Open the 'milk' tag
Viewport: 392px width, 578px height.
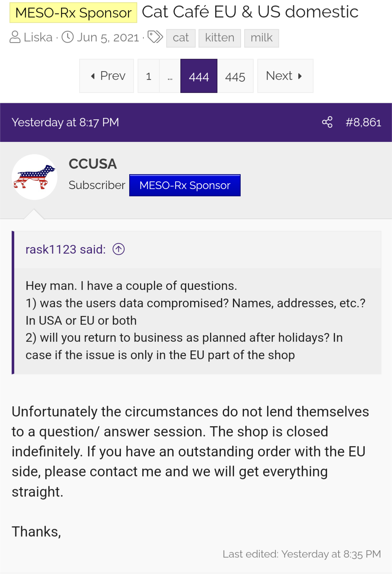tap(262, 37)
